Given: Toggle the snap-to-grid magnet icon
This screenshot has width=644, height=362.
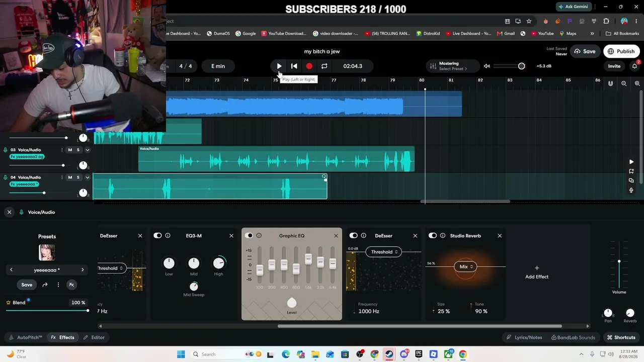Looking at the screenshot, I should pos(611,83).
